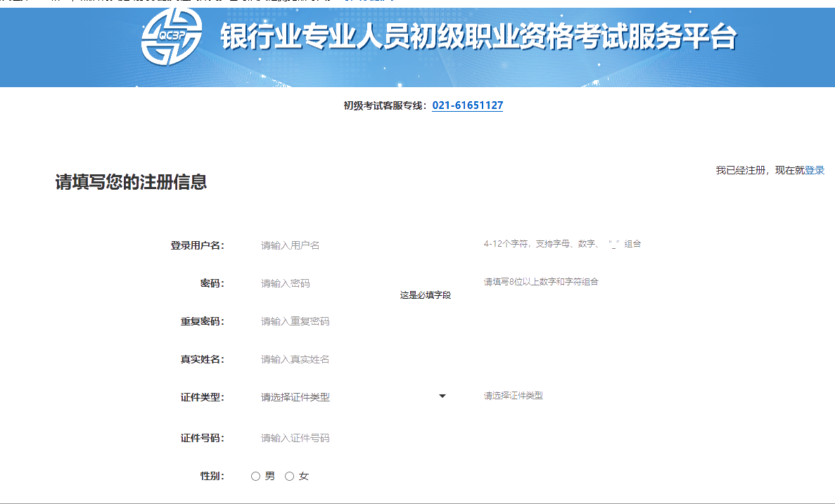Click the breadcrumb link at top of page
The width and height of the screenshot is (835, 504).
369,2
